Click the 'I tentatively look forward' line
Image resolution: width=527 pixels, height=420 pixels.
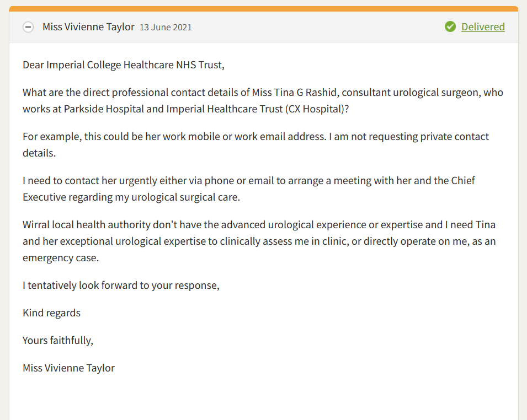click(x=121, y=286)
